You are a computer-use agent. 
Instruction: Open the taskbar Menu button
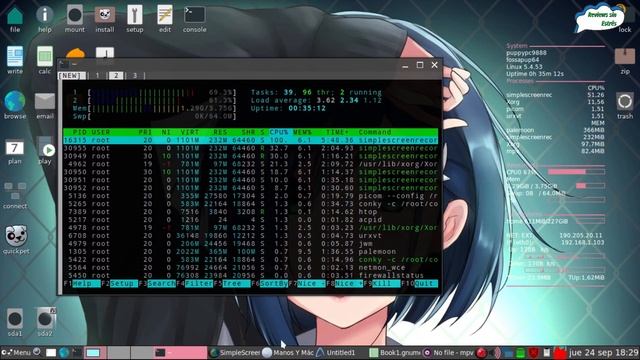[x=17, y=353]
